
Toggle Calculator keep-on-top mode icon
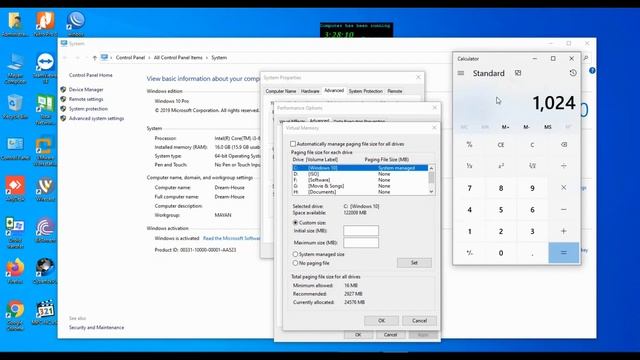[518, 73]
